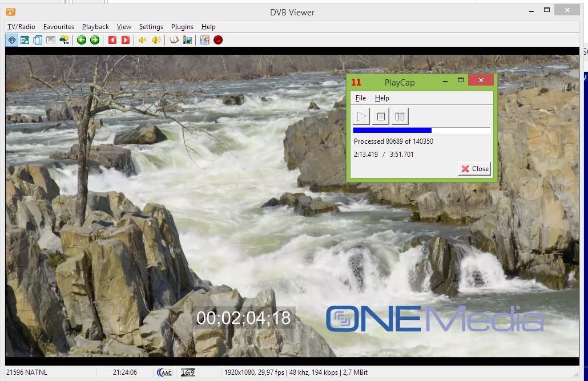Click the smaller yellow speaker icon
The width and height of the screenshot is (588, 381).
[x=143, y=40]
